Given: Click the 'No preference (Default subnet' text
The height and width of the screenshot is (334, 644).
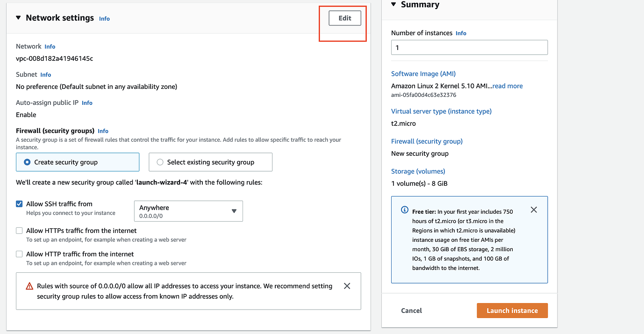Looking at the screenshot, I should (96, 87).
